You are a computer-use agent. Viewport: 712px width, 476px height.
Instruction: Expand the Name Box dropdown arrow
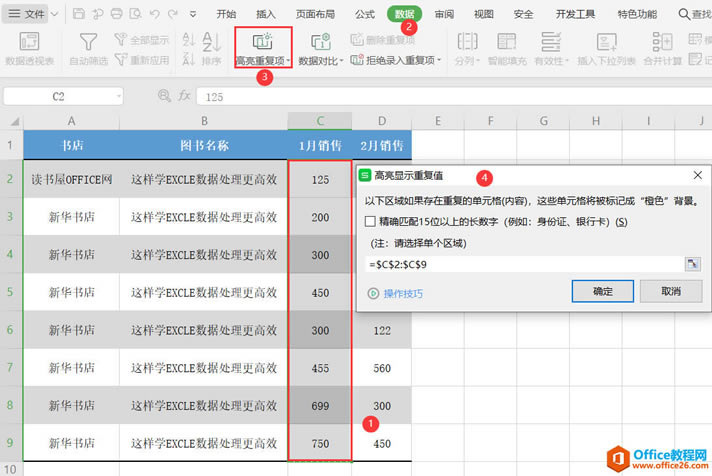(x=119, y=96)
